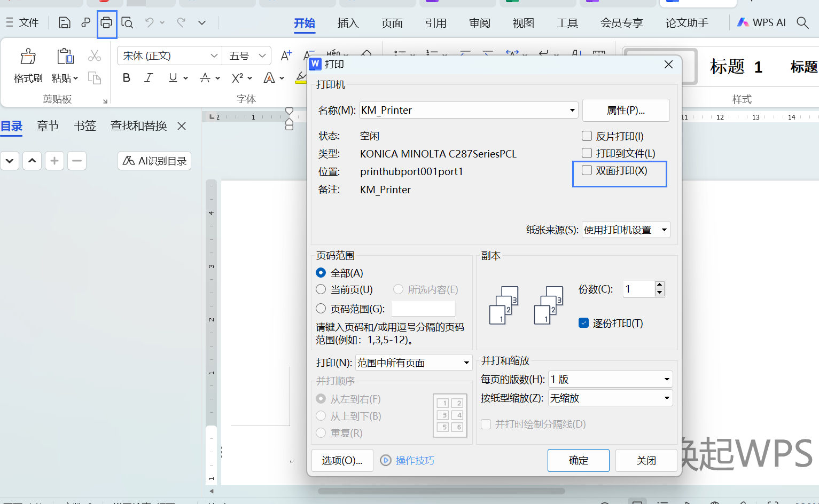Select 当前页(U) radio button
819x504 pixels.
click(x=321, y=289)
